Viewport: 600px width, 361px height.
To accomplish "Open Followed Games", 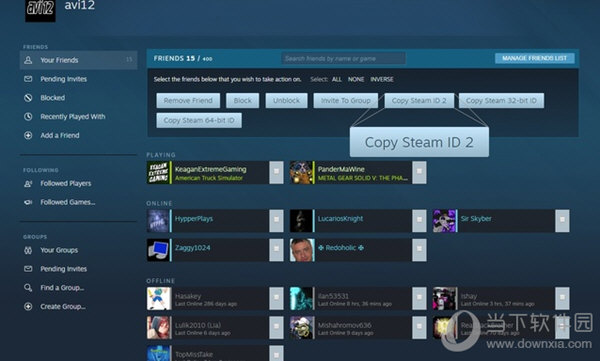I will coord(68,202).
